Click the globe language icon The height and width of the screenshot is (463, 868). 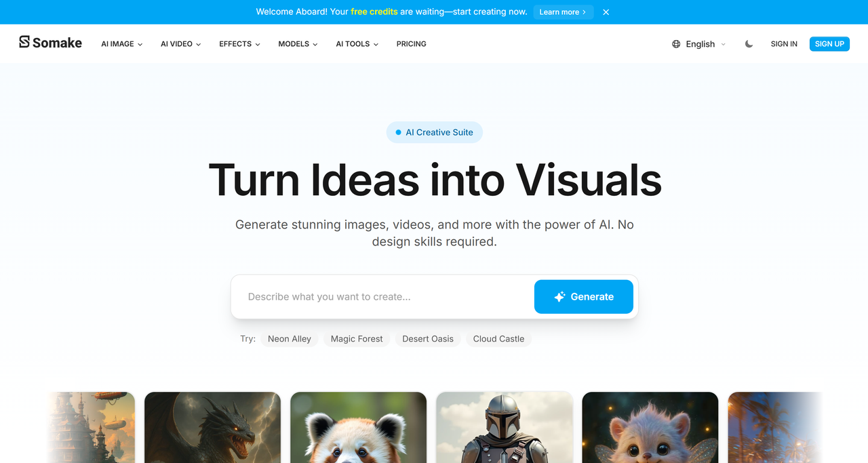676,44
